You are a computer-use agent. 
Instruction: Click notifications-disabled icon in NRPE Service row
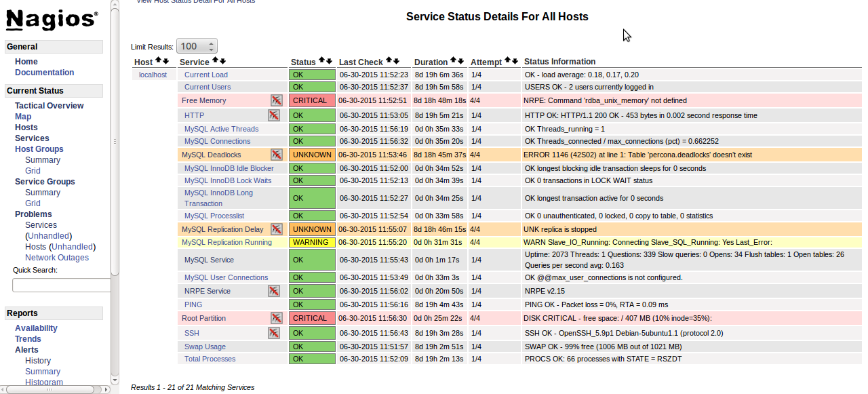pos(273,291)
